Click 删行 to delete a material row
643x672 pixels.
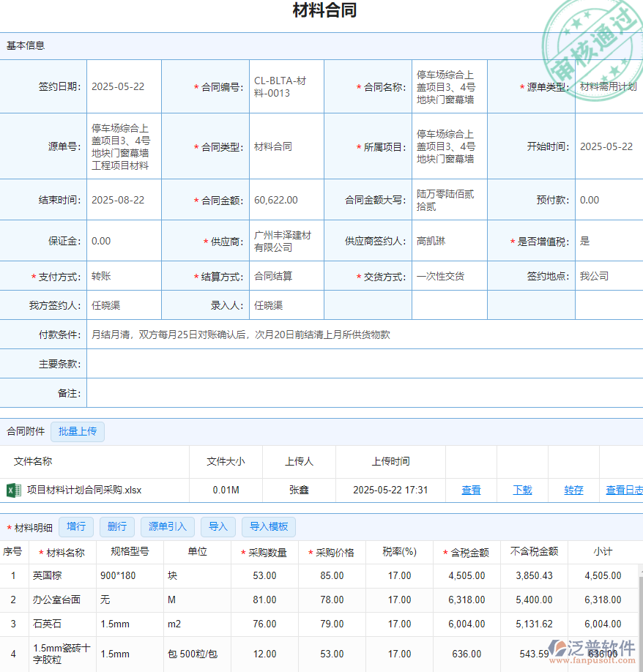click(117, 526)
